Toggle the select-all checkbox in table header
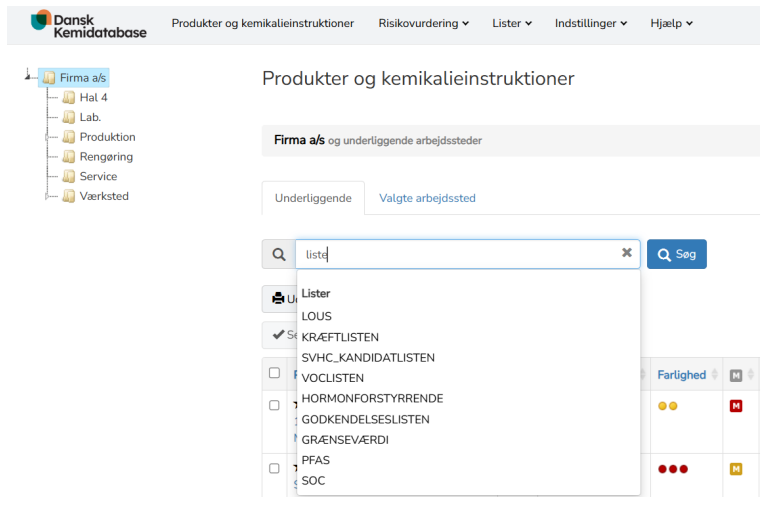Image resolution: width=778 pixels, height=517 pixels. (274, 373)
